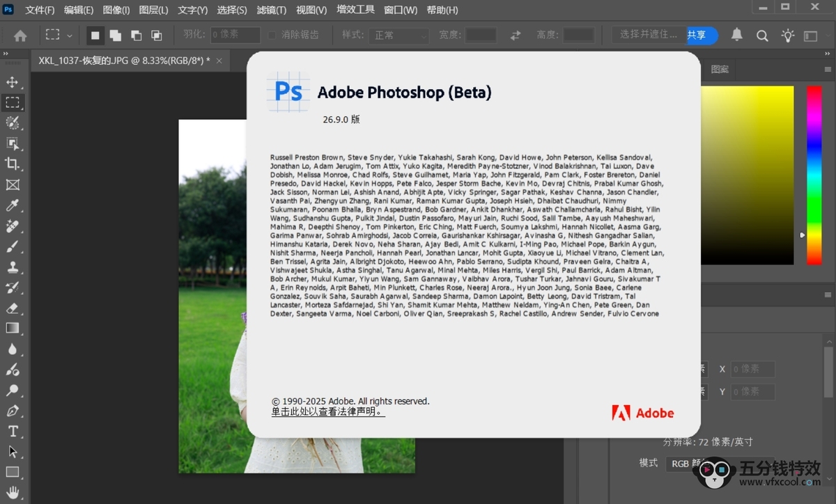Select the Crop tool
This screenshot has width=836, height=504.
[x=13, y=164]
